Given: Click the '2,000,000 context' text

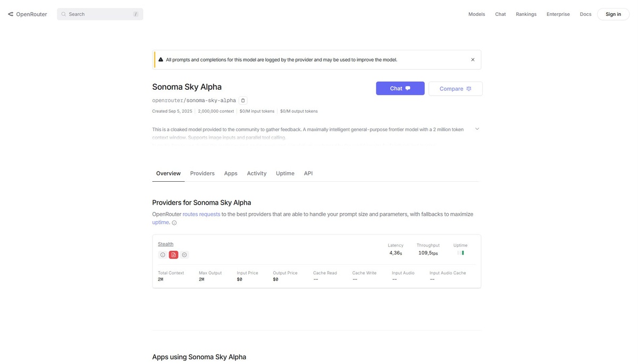Looking at the screenshot, I should (x=216, y=111).
